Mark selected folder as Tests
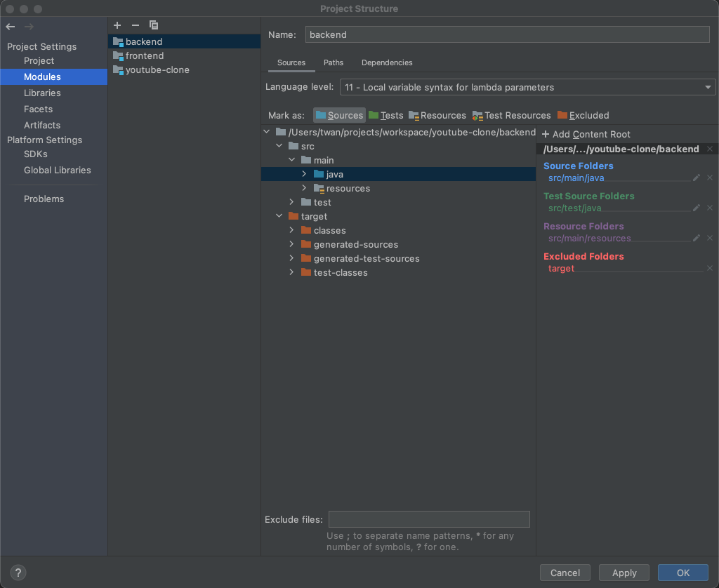The width and height of the screenshot is (719, 588). 385,115
